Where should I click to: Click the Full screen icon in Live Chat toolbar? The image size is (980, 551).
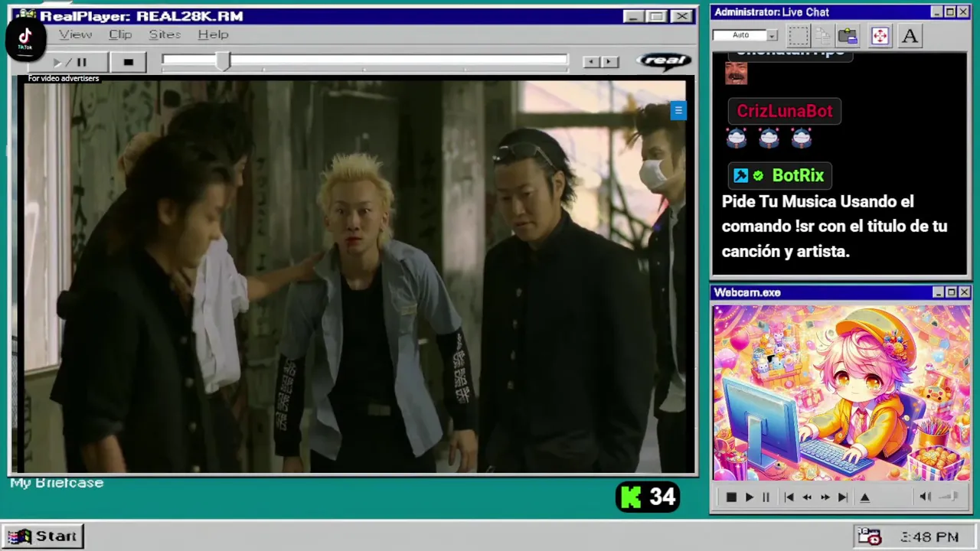(x=880, y=36)
